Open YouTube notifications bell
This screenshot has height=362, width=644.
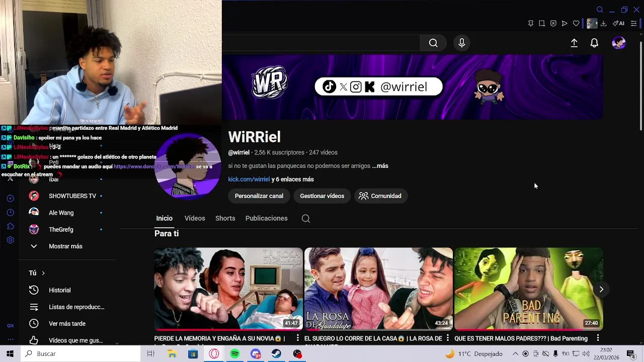594,43
